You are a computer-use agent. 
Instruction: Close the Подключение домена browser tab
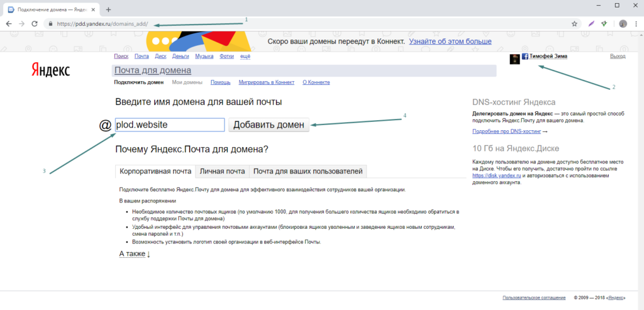(x=93, y=9)
